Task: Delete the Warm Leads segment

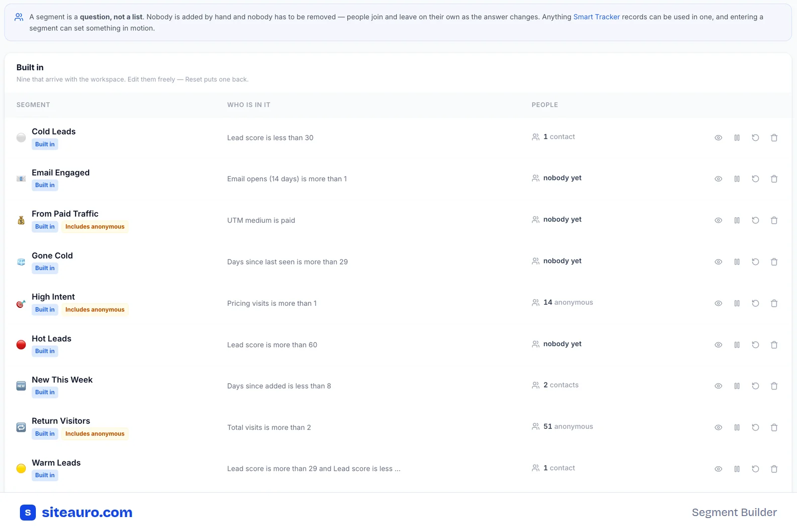Action: point(774,469)
